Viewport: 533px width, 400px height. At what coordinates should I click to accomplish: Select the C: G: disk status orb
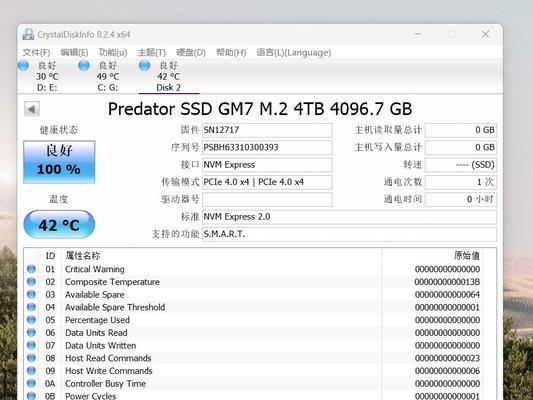pos(84,65)
